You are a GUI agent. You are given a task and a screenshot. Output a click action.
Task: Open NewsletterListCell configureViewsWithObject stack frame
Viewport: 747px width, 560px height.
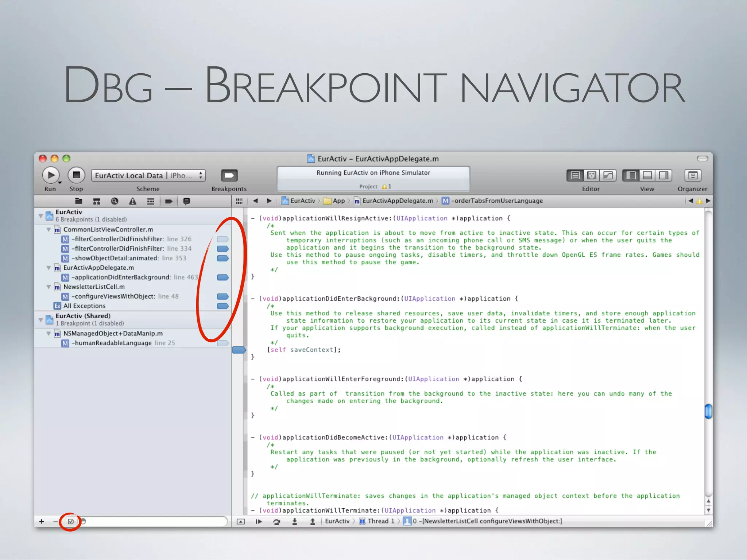483,521
